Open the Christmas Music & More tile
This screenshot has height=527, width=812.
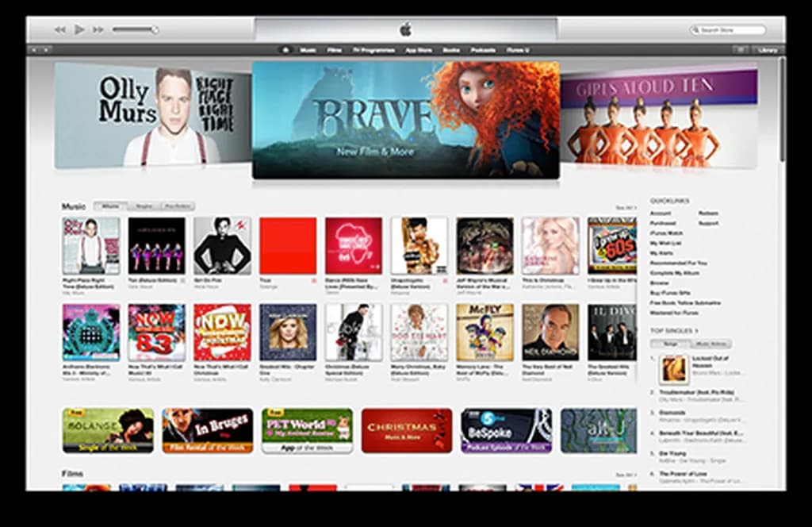406,430
